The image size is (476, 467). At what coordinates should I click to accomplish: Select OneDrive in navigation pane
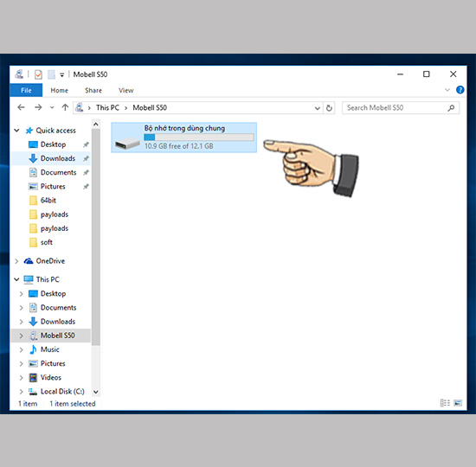coord(50,261)
